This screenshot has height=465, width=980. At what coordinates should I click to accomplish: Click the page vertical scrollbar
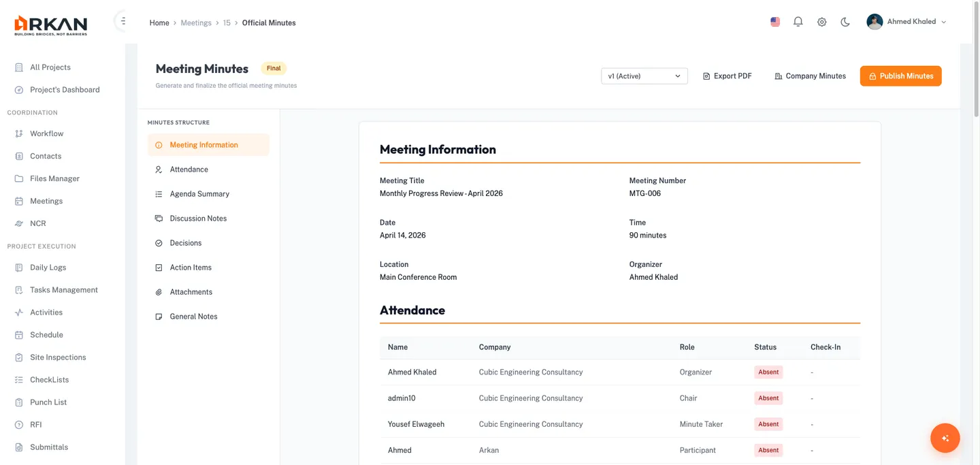(x=977, y=61)
